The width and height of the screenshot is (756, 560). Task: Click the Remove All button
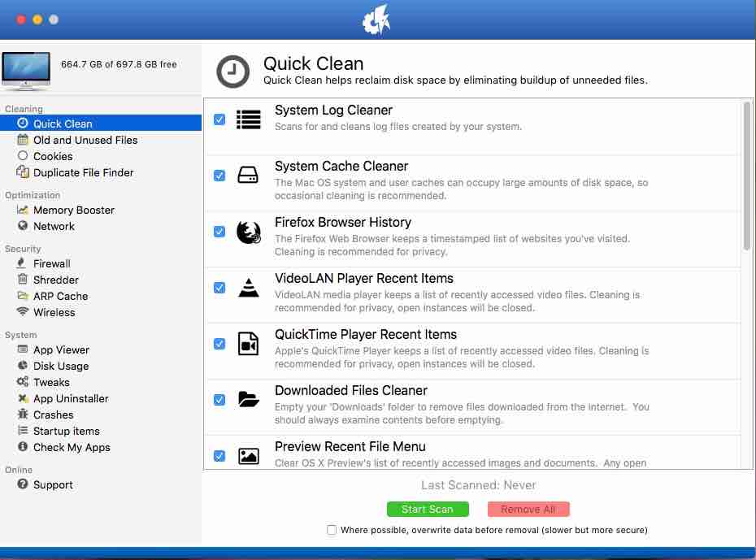528,510
